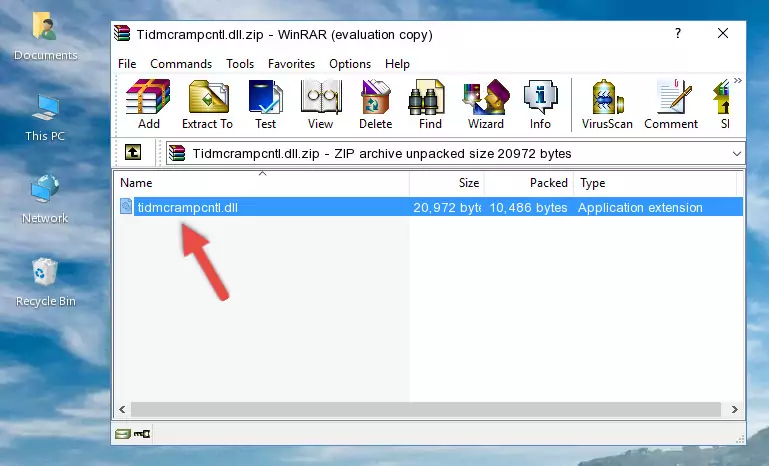Click the tidmcrampcntl.dll file icon
The height and width of the screenshot is (466, 769).
coord(126,207)
